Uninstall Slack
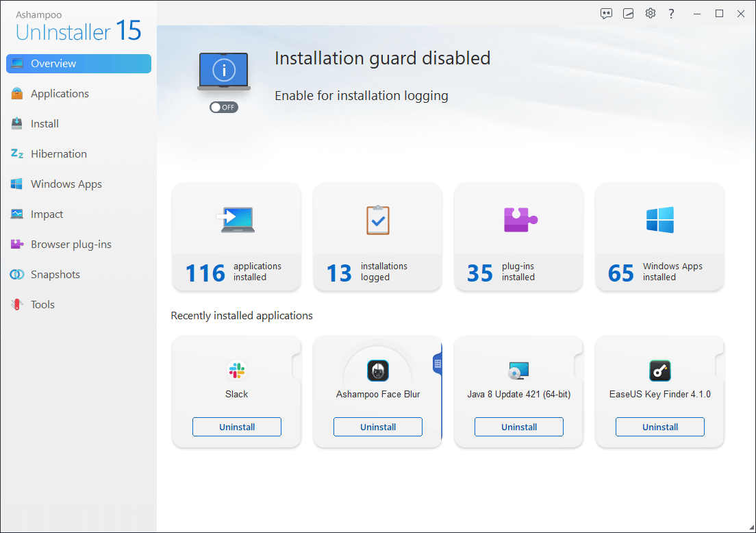Screen dimensions: 756x533 236,426
